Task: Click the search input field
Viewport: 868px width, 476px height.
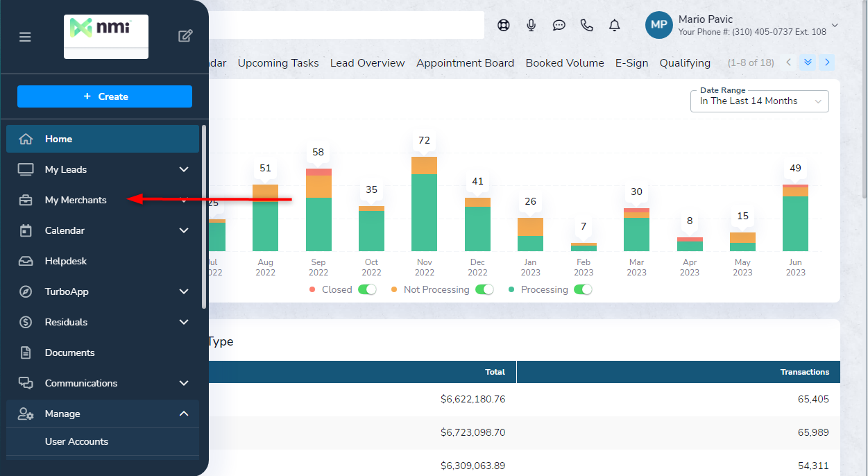Action: click(x=347, y=26)
